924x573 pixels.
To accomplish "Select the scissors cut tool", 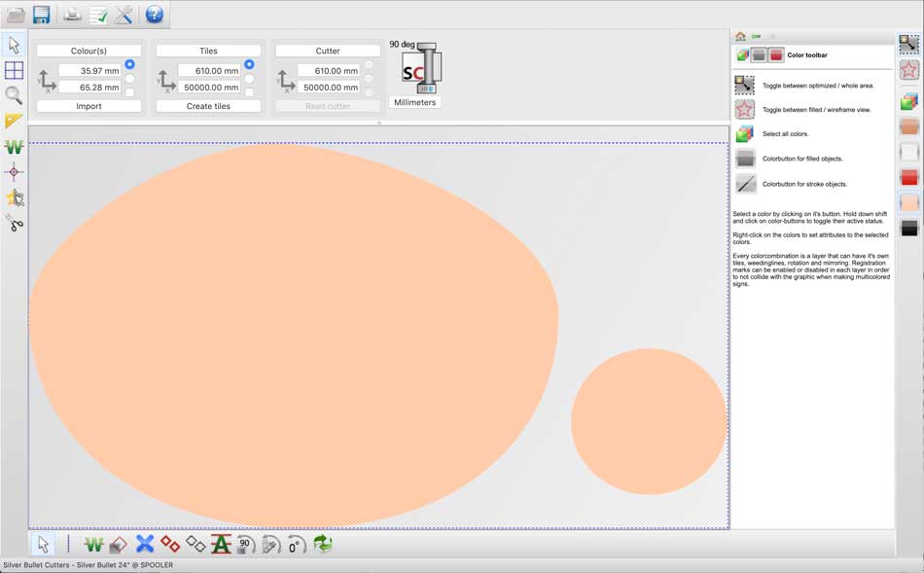I will pyautogui.click(x=15, y=223).
